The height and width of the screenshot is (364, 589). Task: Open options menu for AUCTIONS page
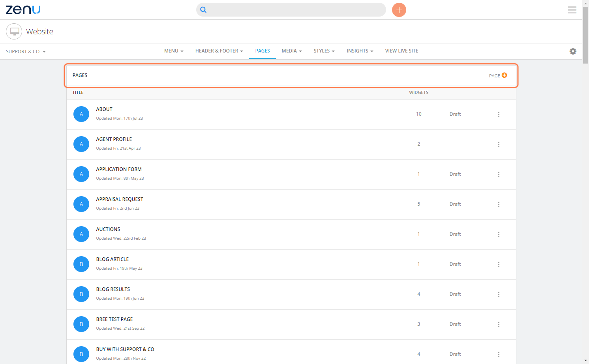click(499, 234)
